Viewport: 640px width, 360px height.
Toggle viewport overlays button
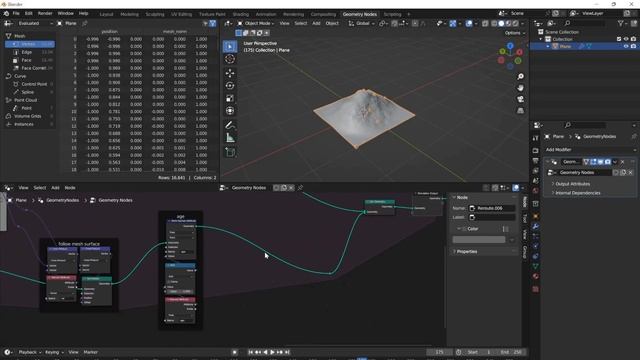click(469, 24)
